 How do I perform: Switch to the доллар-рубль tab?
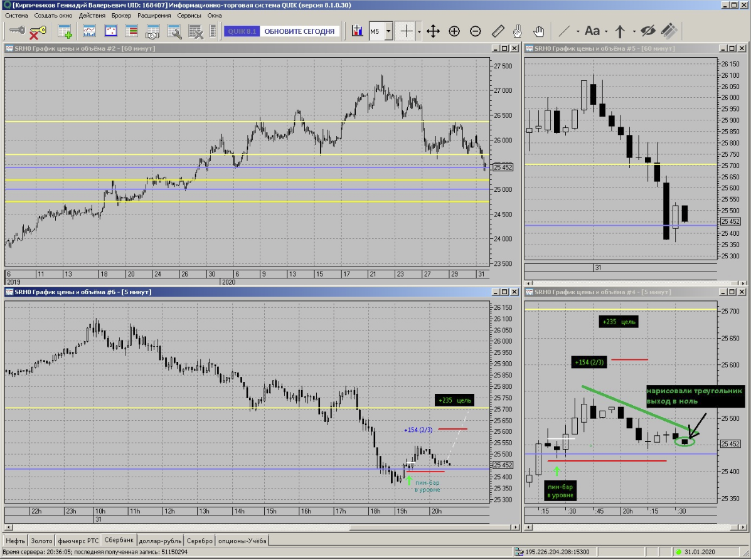[160, 541]
